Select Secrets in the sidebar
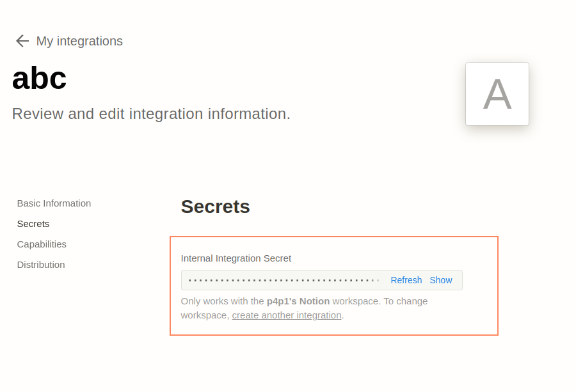 [x=33, y=224]
